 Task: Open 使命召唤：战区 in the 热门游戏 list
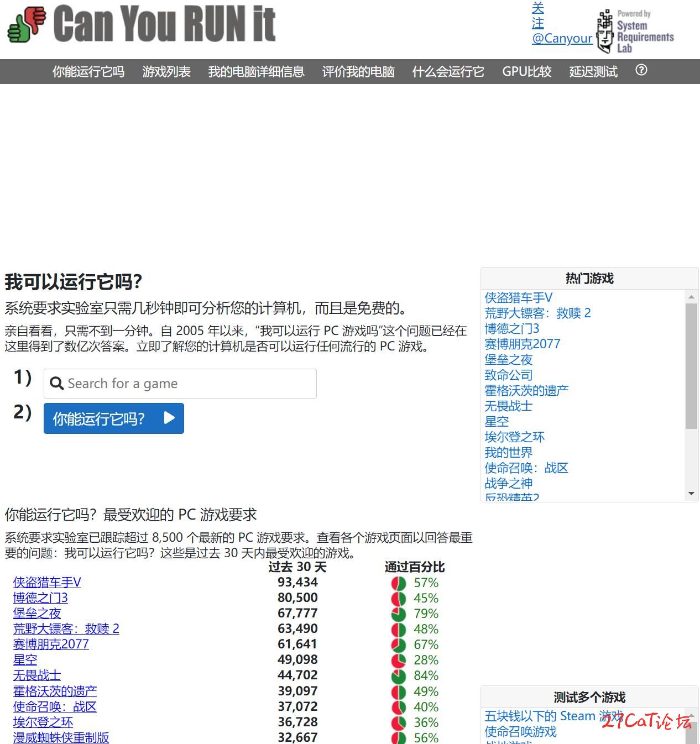(526, 468)
